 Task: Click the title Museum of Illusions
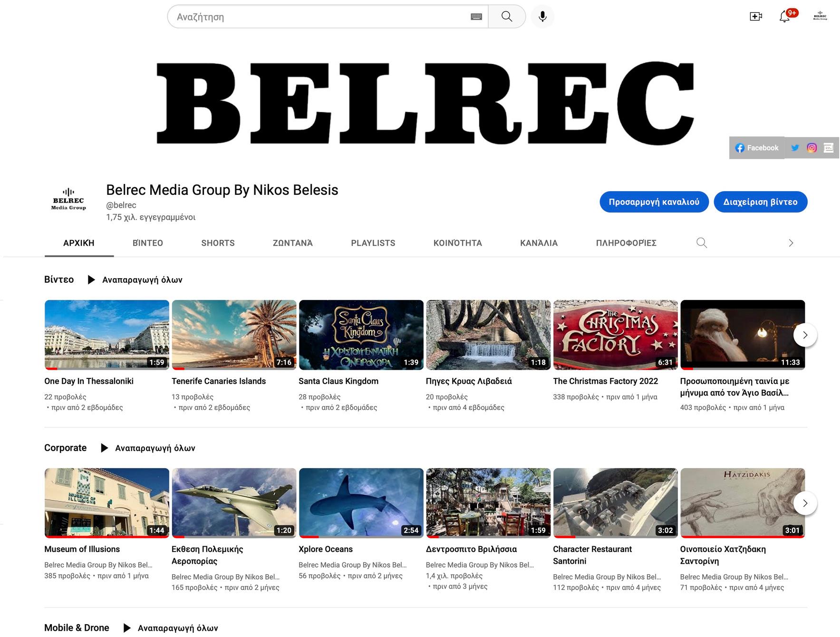pos(82,549)
